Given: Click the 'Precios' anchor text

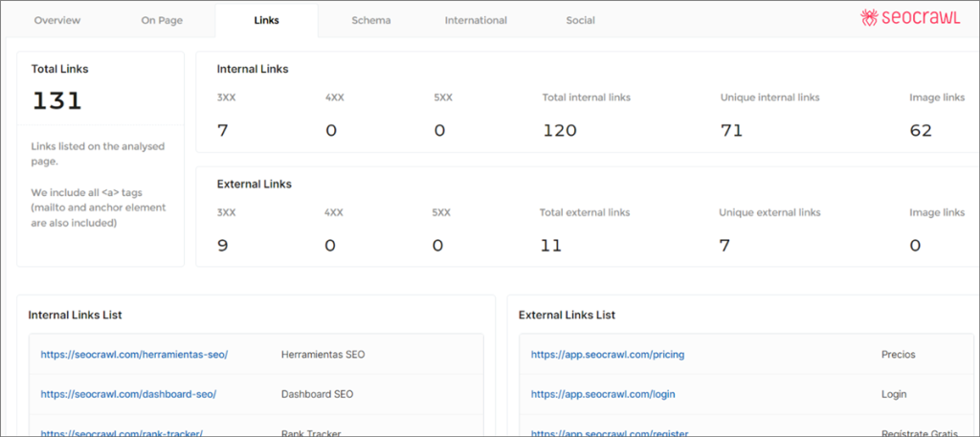Looking at the screenshot, I should point(898,354).
